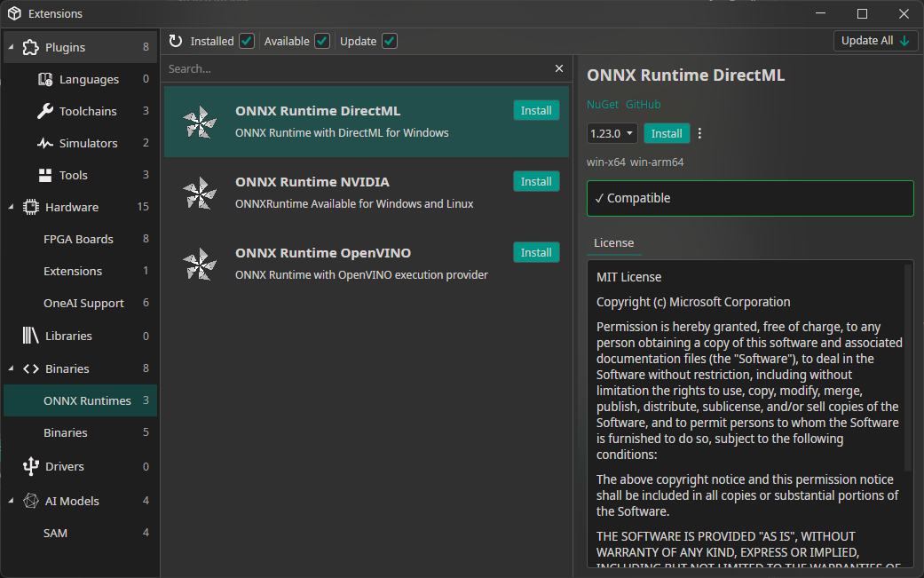Open the GitHub link

click(643, 104)
